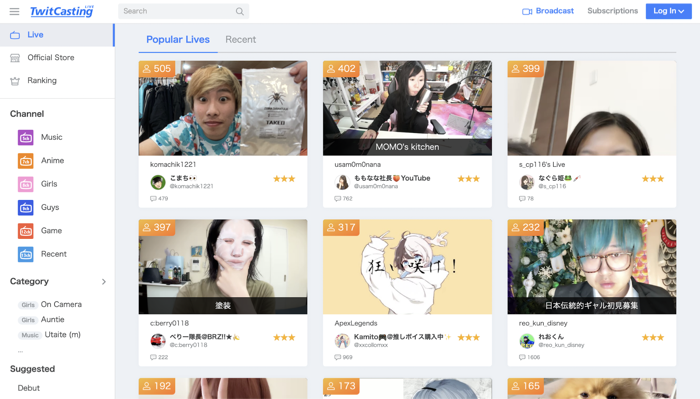Expand the Log In dropdown
Viewport: 700px width, 399px height.
coord(668,11)
